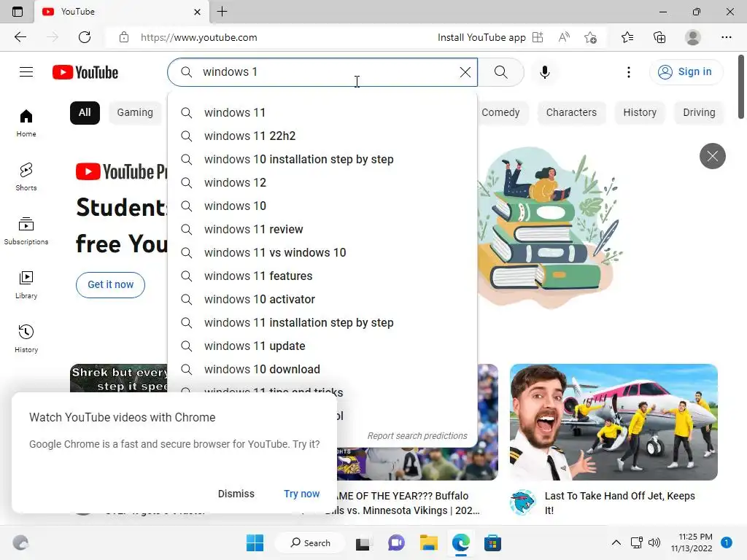Image resolution: width=747 pixels, height=560 pixels.
Task: Choose suggestion "windows 11 22h2"
Action: click(322, 136)
